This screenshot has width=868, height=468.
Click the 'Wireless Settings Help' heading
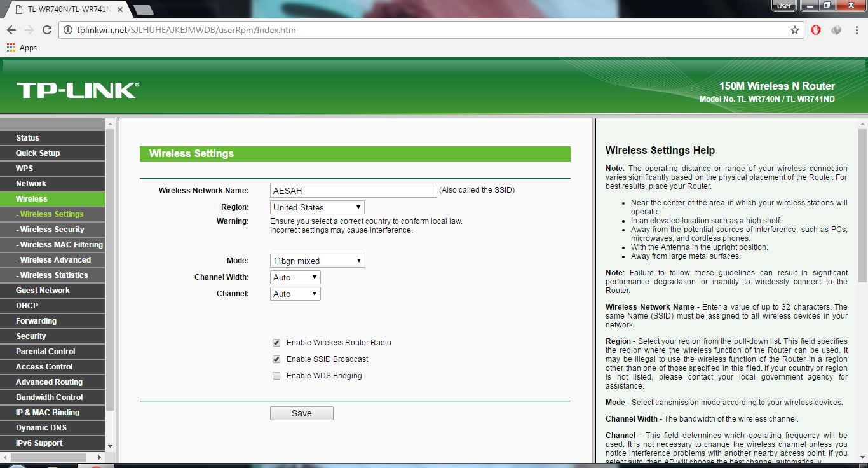660,151
